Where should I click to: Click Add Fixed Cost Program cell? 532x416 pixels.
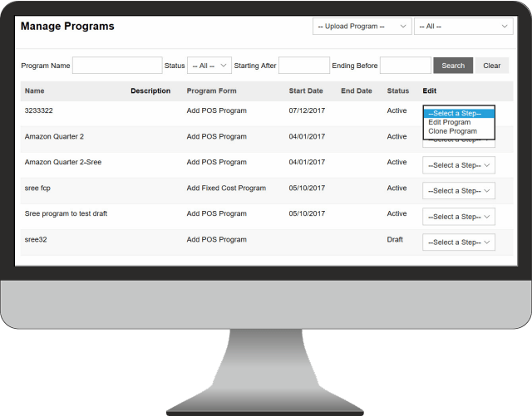226,188
